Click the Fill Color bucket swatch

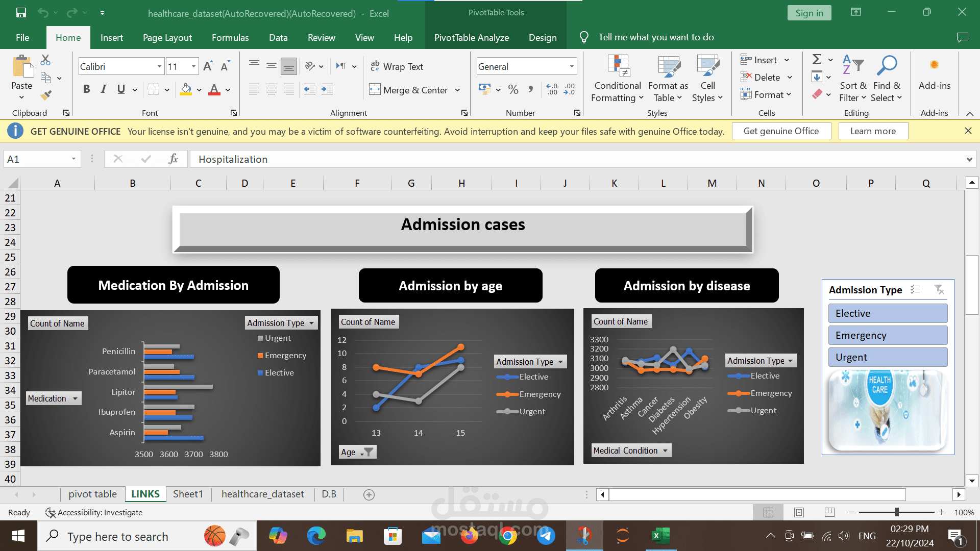coord(186,90)
